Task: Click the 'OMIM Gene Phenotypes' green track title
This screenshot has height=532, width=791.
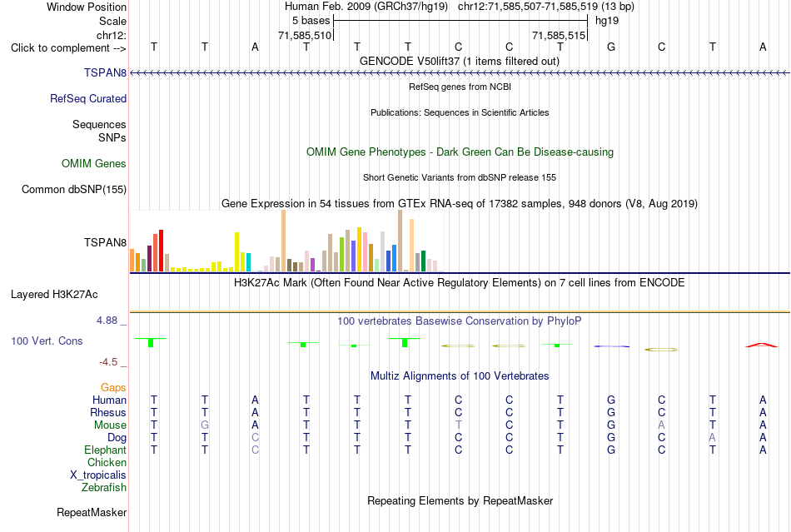Action: tap(460, 152)
